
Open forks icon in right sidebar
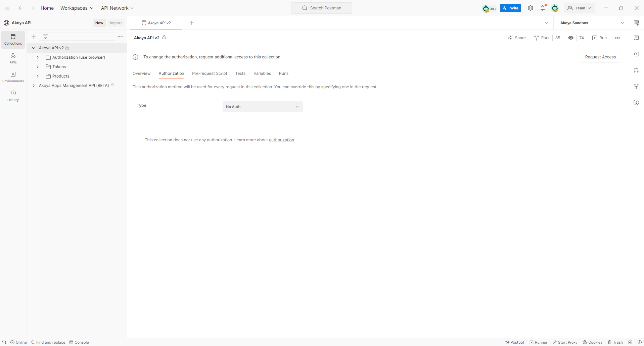point(636,86)
